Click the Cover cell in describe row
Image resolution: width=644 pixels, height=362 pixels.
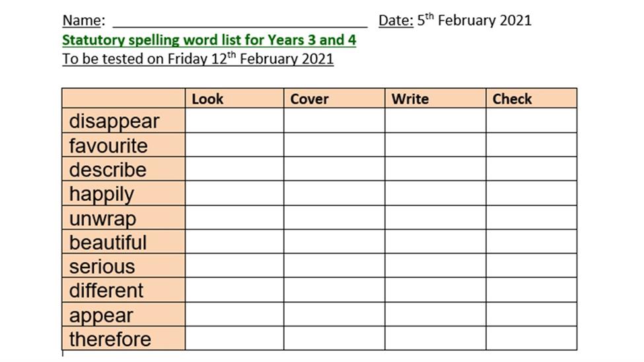click(334, 169)
